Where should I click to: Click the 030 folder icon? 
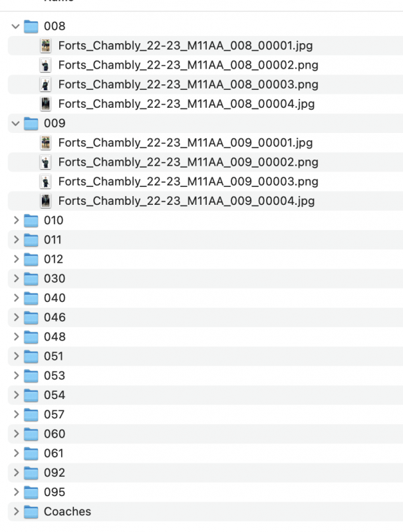coord(31,279)
